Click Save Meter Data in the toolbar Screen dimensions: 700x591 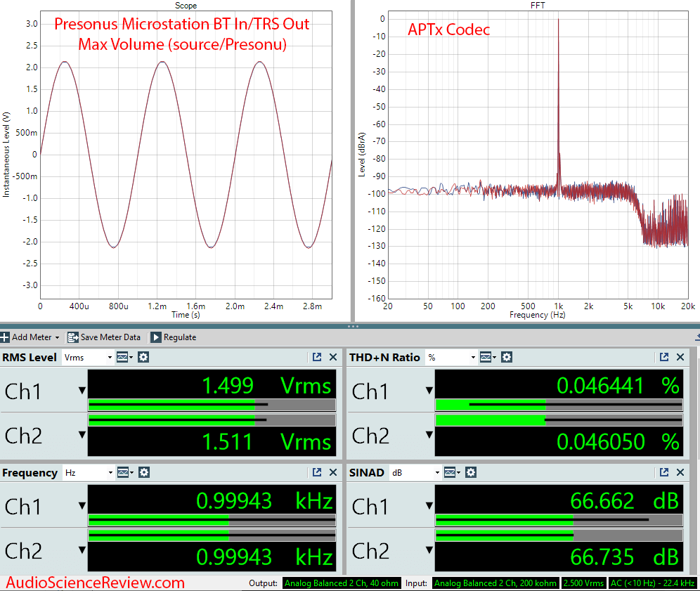104,337
